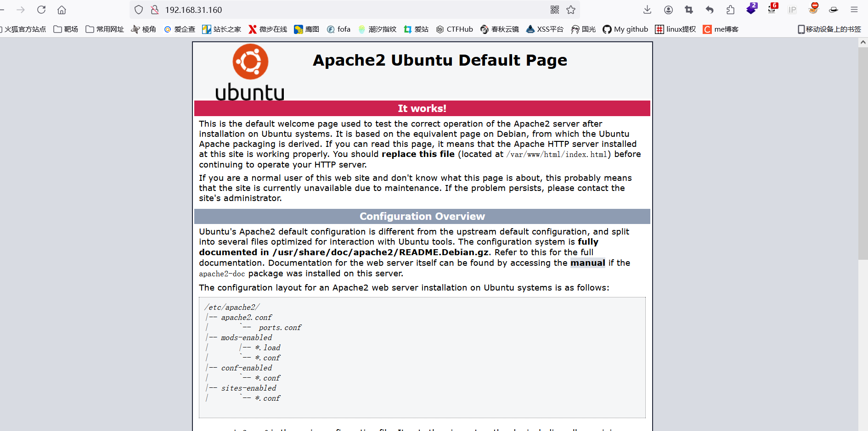Click the 'It works!' banner text
The width and height of the screenshot is (868, 431).
point(422,108)
